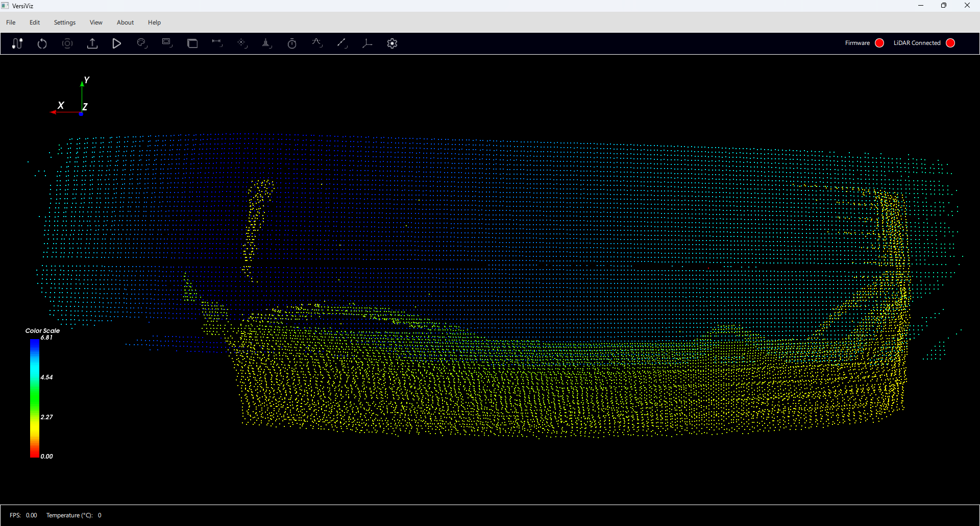Image resolution: width=980 pixels, height=526 pixels.
Task: Open the histogram bars icon
Action: [267, 43]
